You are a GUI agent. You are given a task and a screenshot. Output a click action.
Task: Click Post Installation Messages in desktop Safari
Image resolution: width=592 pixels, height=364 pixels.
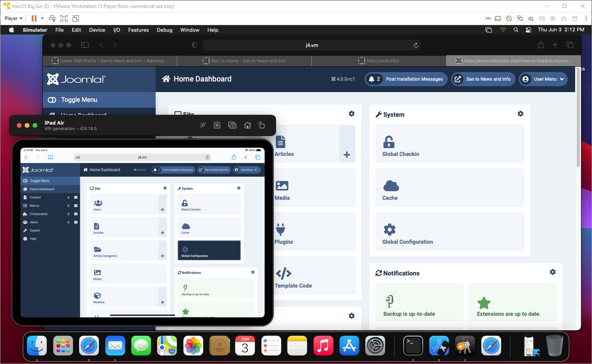coord(406,79)
